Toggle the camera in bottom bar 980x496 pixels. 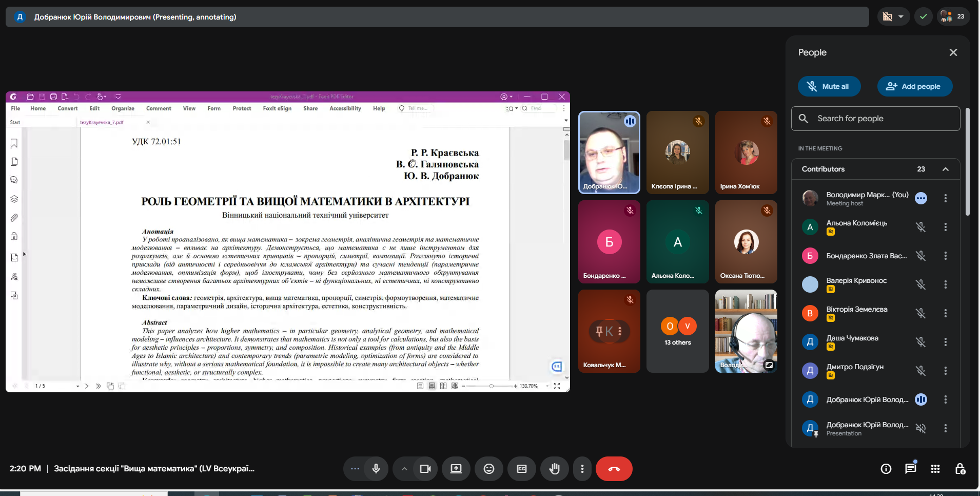(x=425, y=469)
